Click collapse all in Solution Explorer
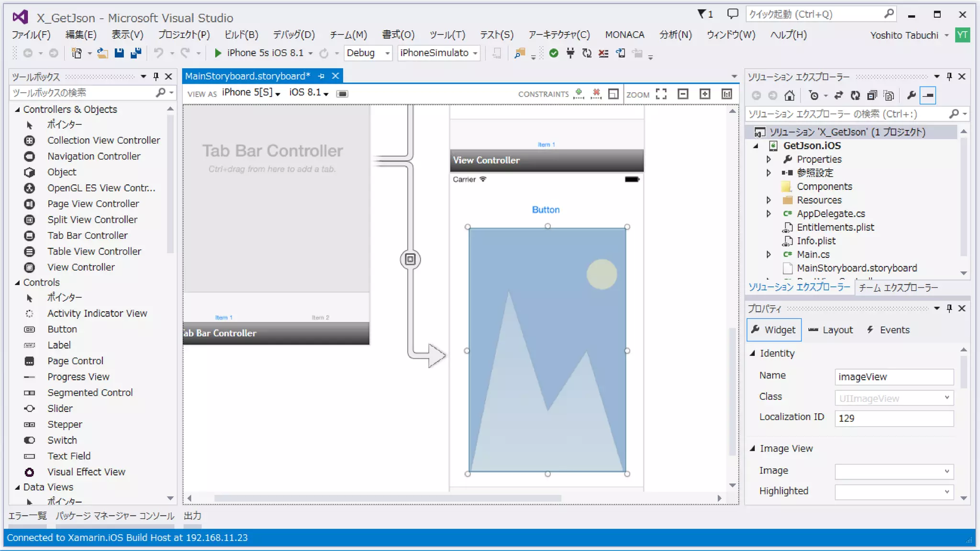Viewport: 980px width, 551px height. 872,96
